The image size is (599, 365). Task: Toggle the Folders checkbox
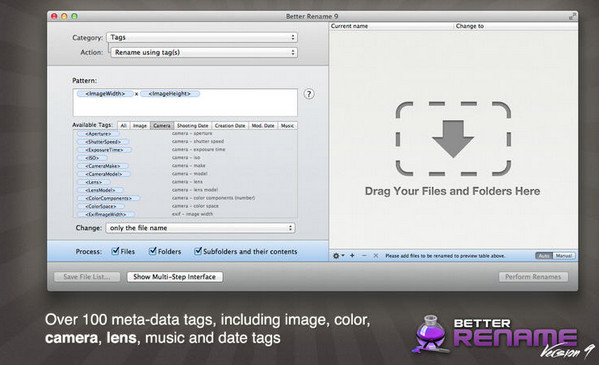(152, 251)
